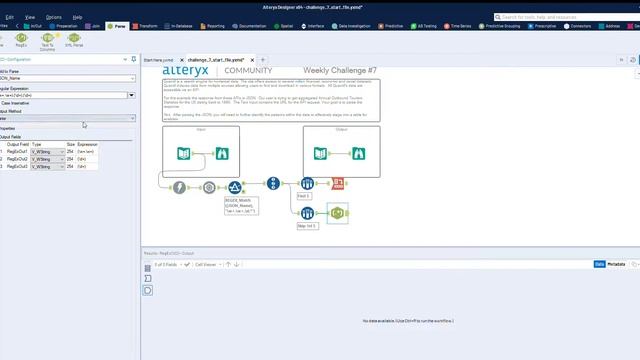Select the highlighted RegEx tool on canvas
Viewport: 640px width, 360px height.
[x=338, y=213]
